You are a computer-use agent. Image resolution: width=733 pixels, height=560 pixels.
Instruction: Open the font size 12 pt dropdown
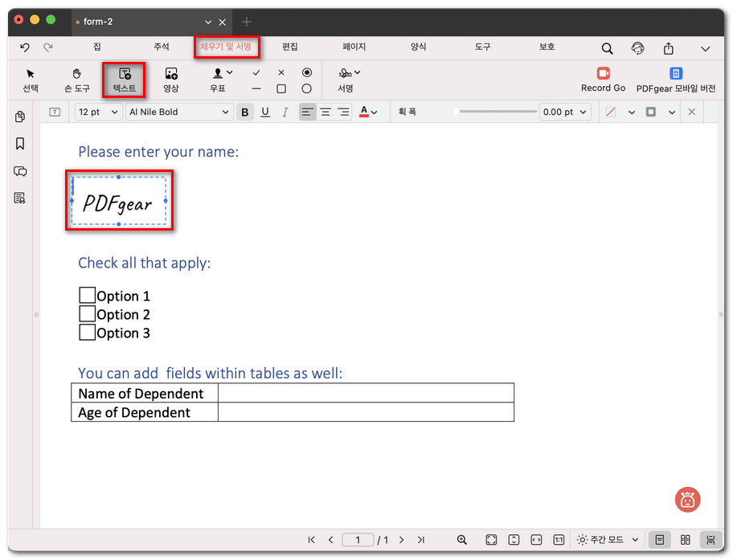point(98,112)
